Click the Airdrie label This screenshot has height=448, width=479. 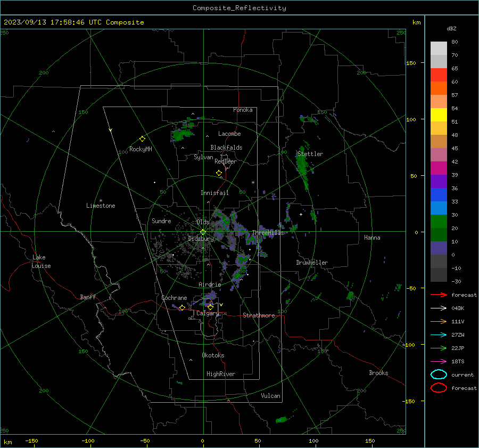coord(210,284)
